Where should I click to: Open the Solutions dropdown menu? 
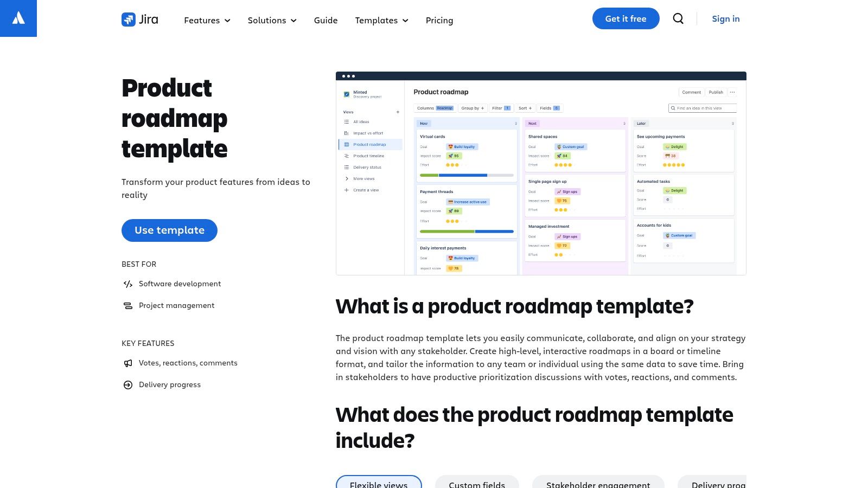(x=272, y=20)
